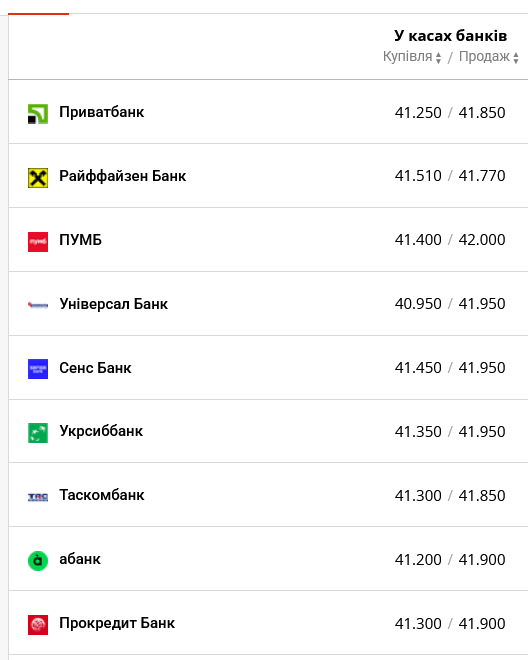Click the Універсал Банк logo icon
Viewport: 528px width, 660px height.
point(38,305)
